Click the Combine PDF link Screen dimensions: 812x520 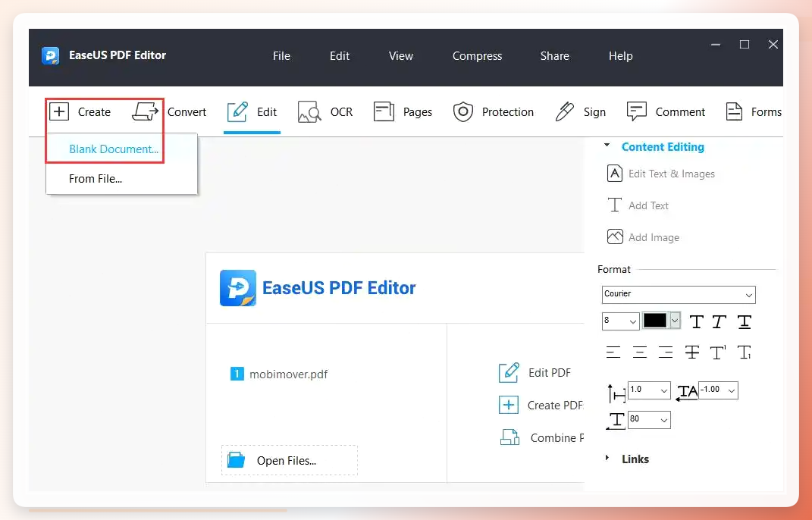point(556,437)
